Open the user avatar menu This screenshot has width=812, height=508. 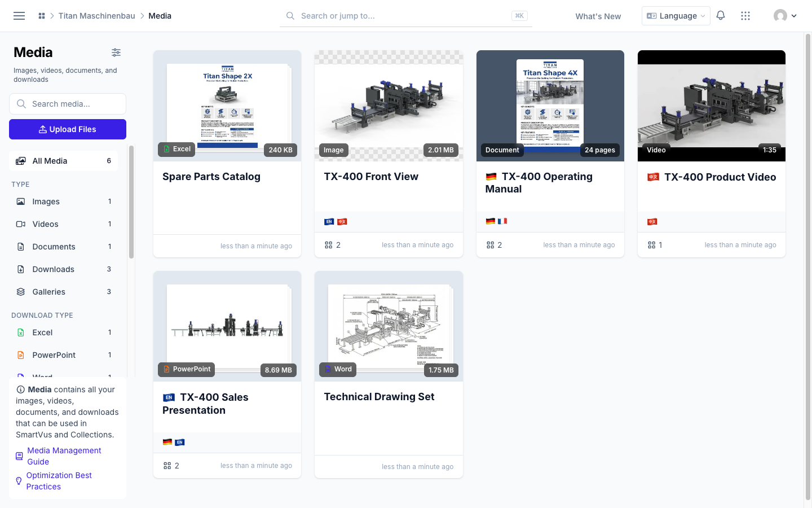(x=785, y=16)
